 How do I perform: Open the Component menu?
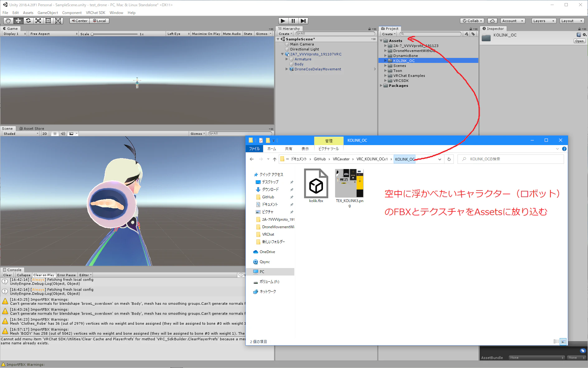tap(72, 13)
